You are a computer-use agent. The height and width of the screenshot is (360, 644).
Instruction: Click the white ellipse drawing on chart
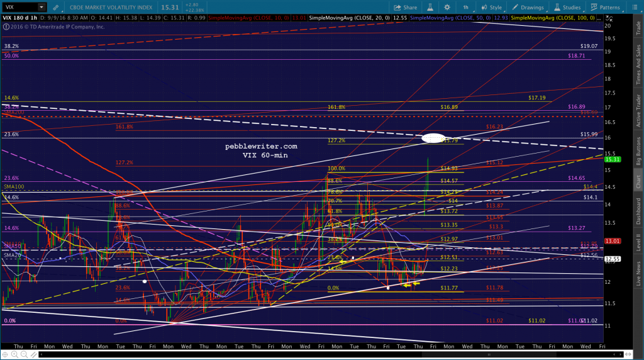(433, 138)
